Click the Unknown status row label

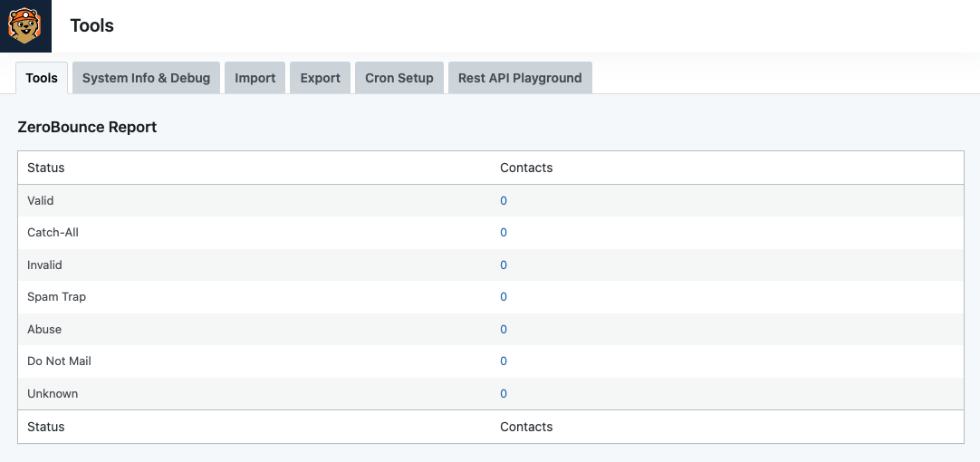(x=53, y=394)
